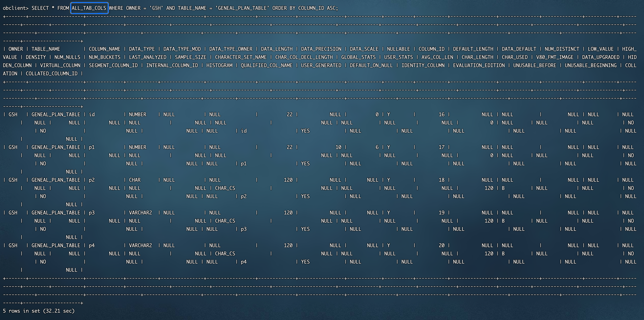Image resolution: width=644 pixels, height=320 pixels.
Task: Click the DATA_PRECISION column header
Action: (x=321, y=49)
